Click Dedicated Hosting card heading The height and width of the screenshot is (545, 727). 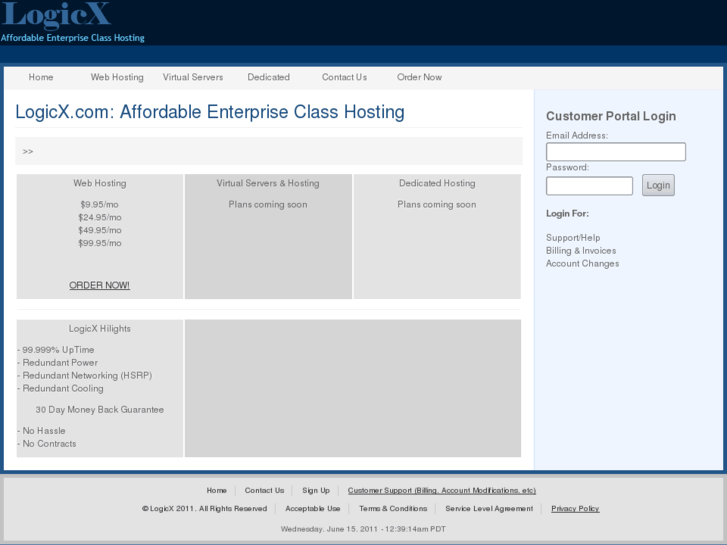coord(437,183)
